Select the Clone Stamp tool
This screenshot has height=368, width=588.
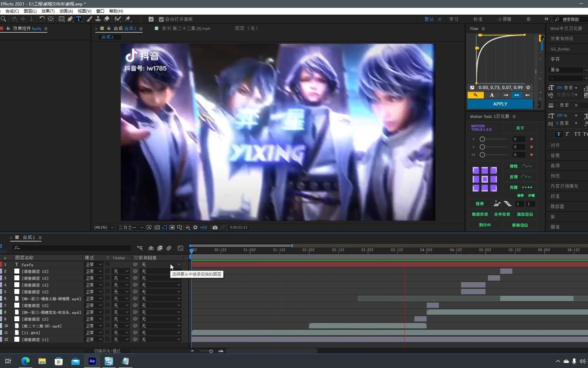pyautogui.click(x=98, y=19)
